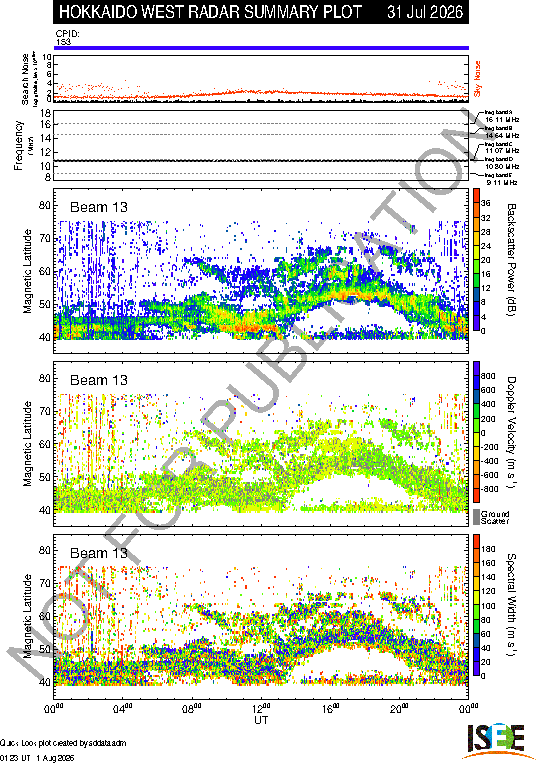Click the 16:00 UT tick label

click(x=331, y=709)
